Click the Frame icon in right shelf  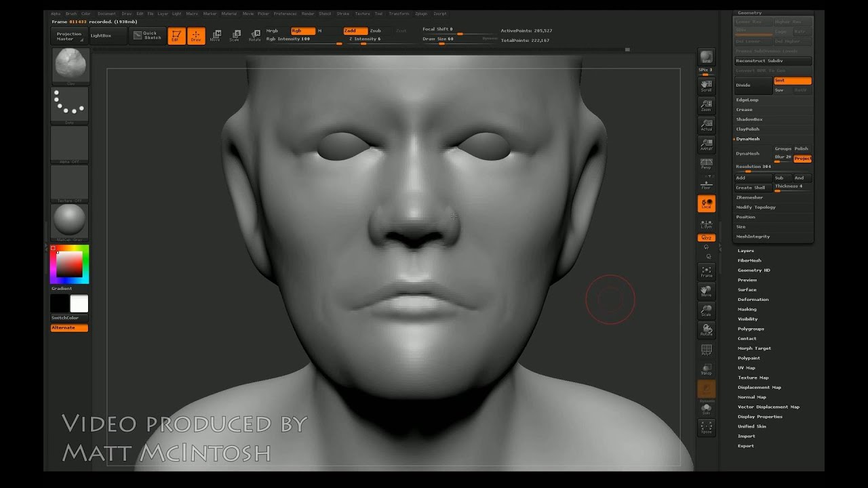coord(706,272)
